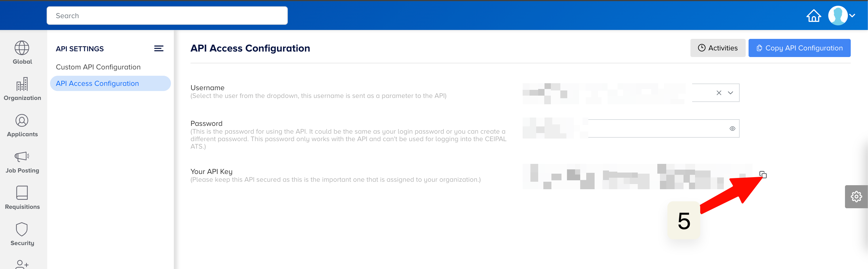
Task: Collapse the API Settings menu panel
Action: [159, 49]
